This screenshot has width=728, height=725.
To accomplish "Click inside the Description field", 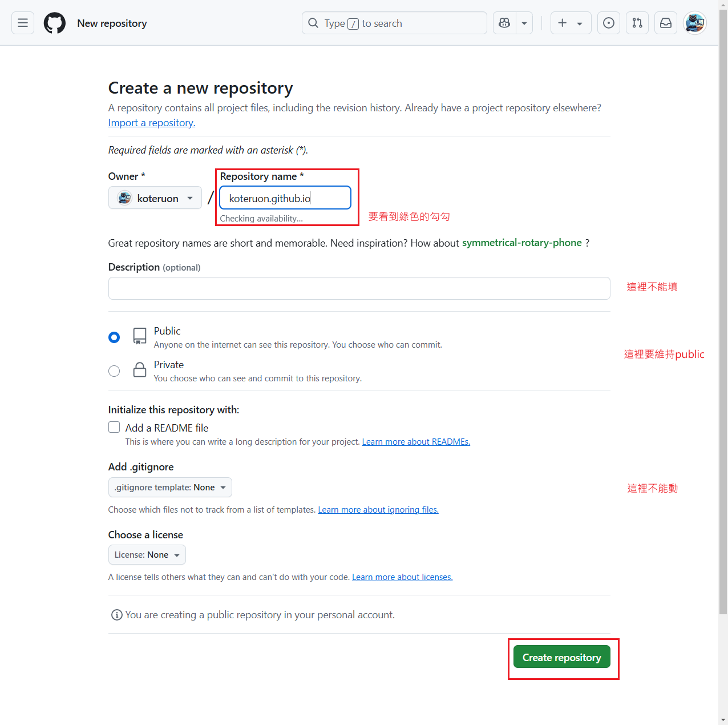I will coord(359,288).
